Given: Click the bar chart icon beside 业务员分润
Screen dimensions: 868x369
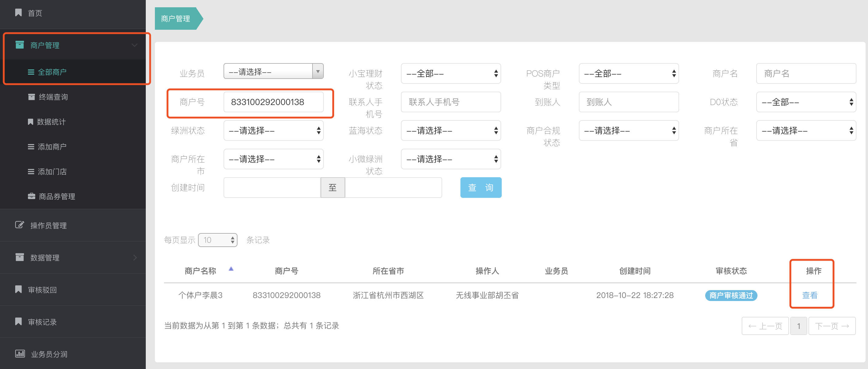Looking at the screenshot, I should tap(20, 354).
